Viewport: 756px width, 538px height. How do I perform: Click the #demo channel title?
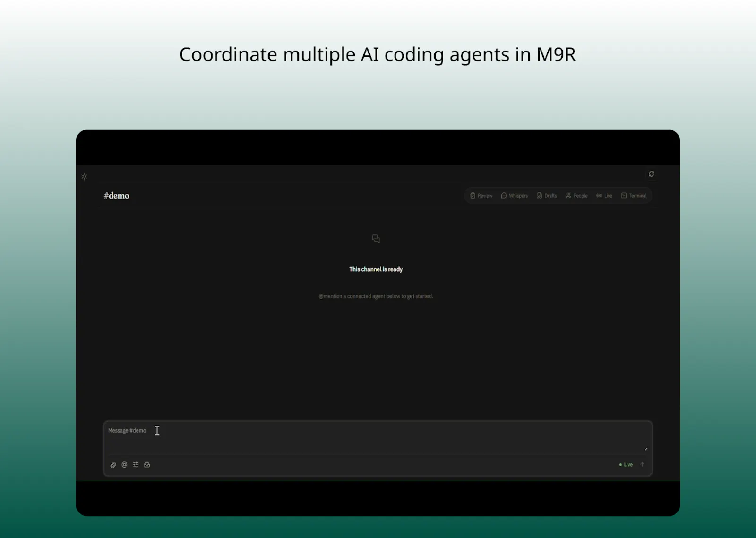point(116,196)
